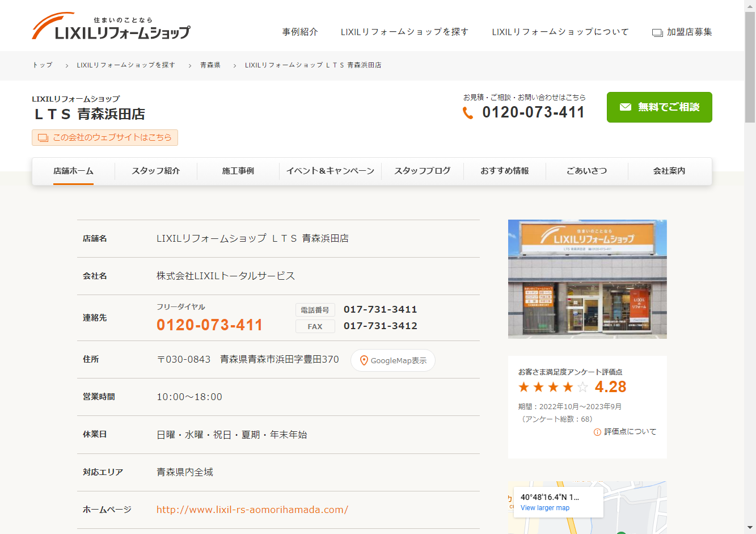Switch to 施工事例 tab
The image size is (756, 534).
238,171
